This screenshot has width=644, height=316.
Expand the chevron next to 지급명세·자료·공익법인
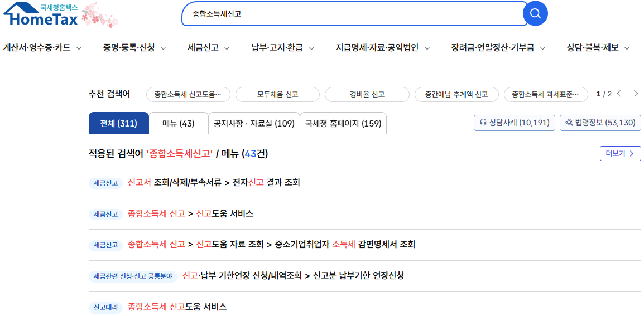pyautogui.click(x=427, y=48)
